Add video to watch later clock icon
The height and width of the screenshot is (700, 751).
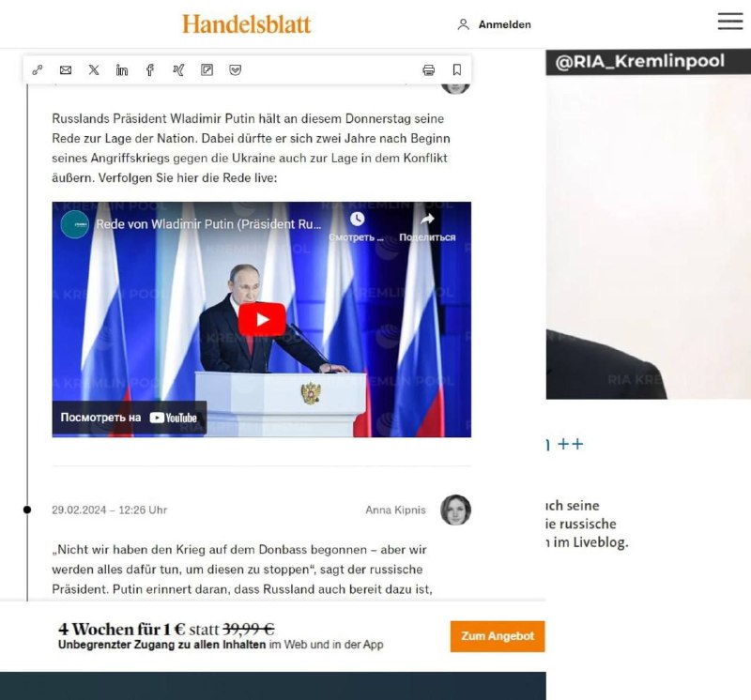357,227
